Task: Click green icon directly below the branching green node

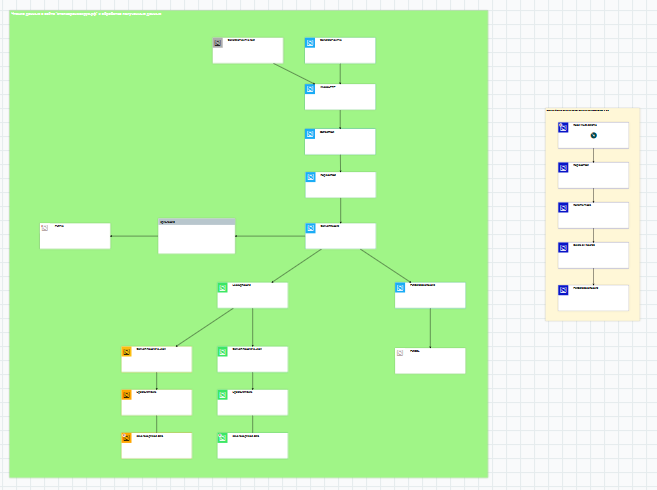Action: 222,352
